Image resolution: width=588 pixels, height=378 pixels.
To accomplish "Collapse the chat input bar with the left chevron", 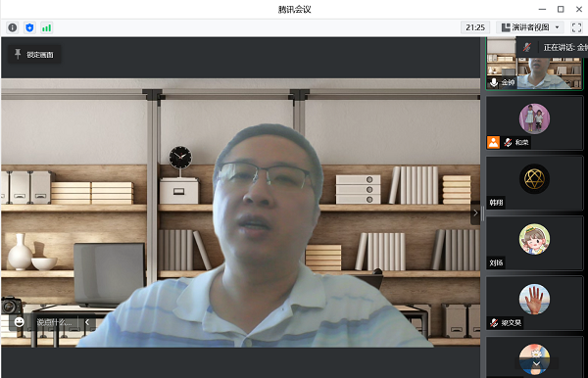I will click(x=87, y=322).
